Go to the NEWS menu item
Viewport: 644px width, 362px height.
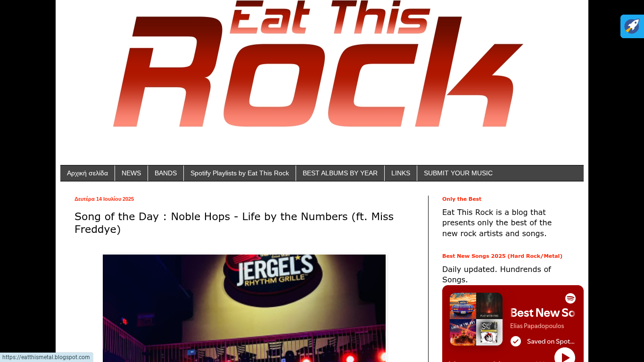[x=132, y=173]
